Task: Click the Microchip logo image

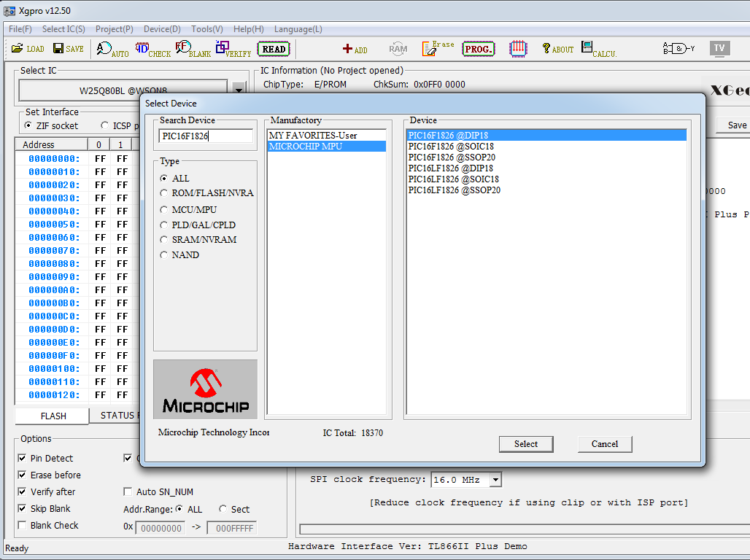Action: [205, 390]
